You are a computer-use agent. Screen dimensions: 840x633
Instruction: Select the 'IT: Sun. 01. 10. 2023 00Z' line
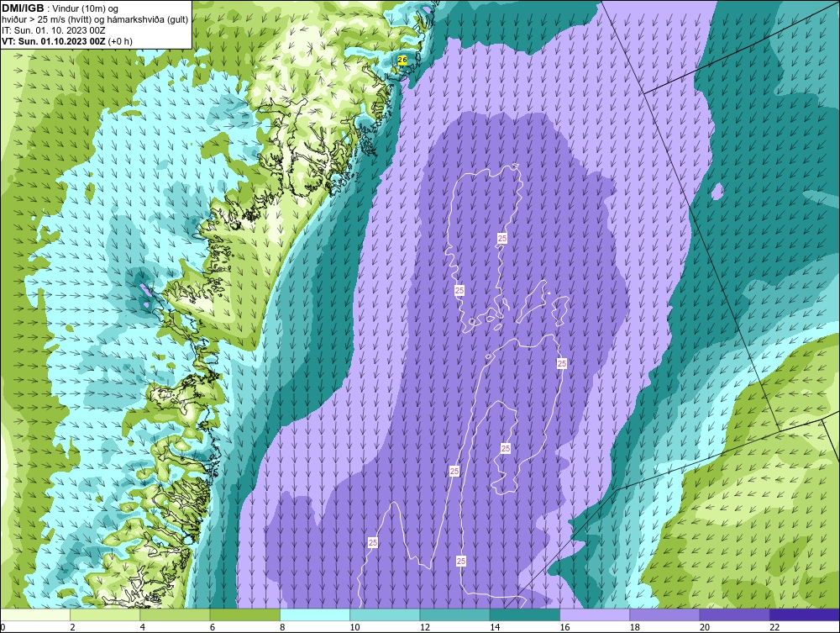[54, 30]
